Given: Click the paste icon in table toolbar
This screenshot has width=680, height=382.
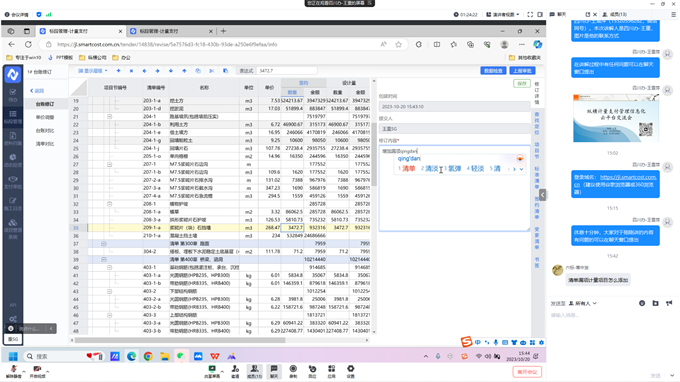Looking at the screenshot, I should point(226,71).
